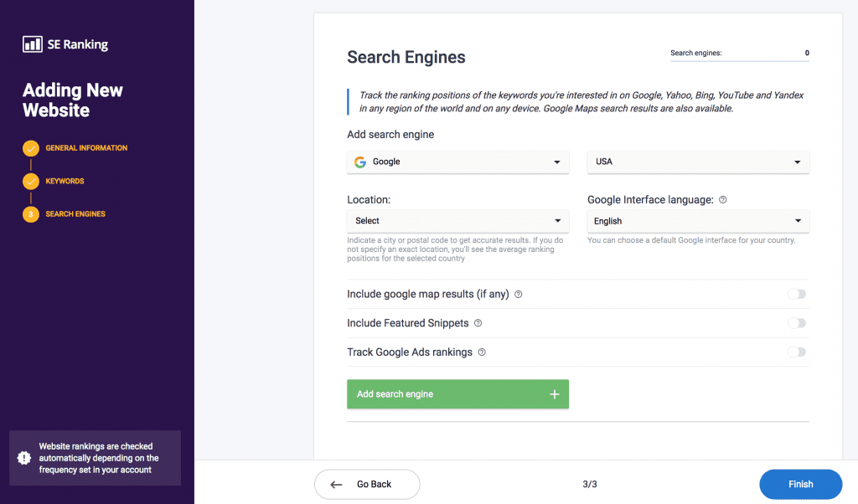Enable Include Featured Snippets toggle

point(797,323)
